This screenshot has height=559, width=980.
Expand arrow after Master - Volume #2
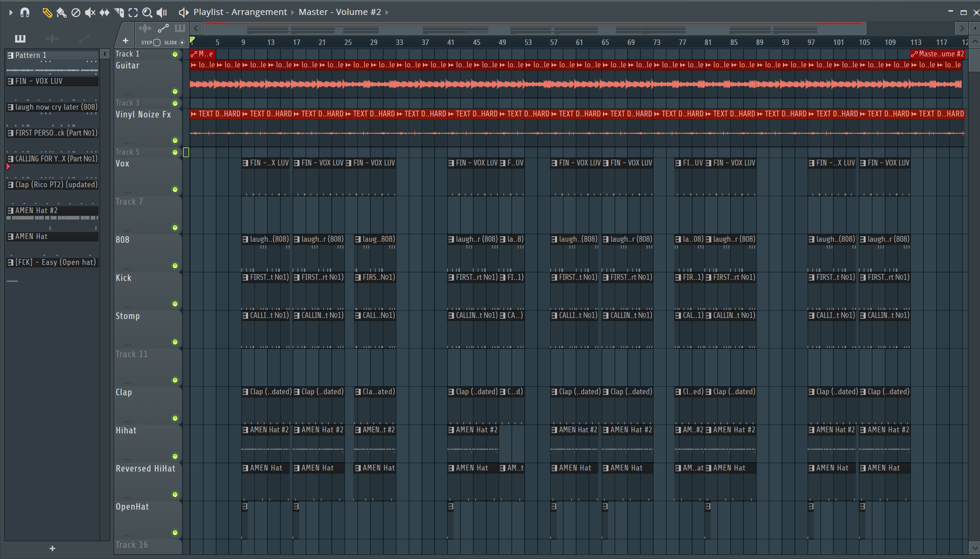point(387,12)
